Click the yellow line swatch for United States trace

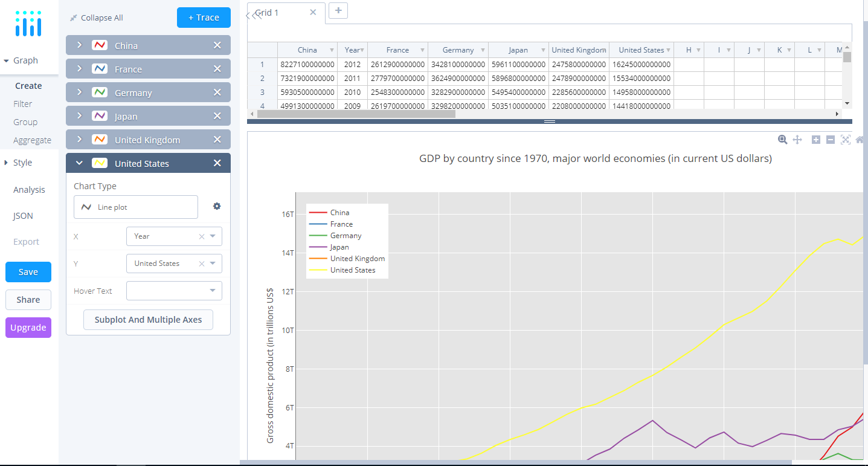click(100, 163)
